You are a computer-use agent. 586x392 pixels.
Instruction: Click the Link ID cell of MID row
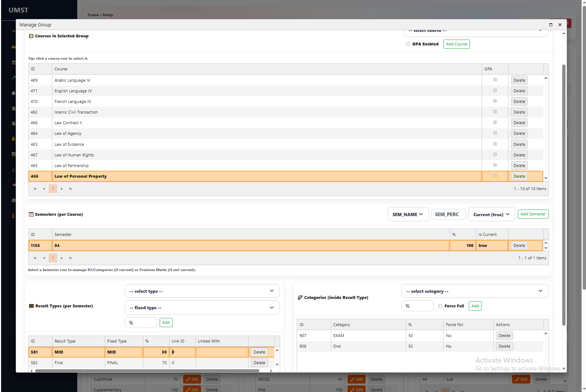182,352
